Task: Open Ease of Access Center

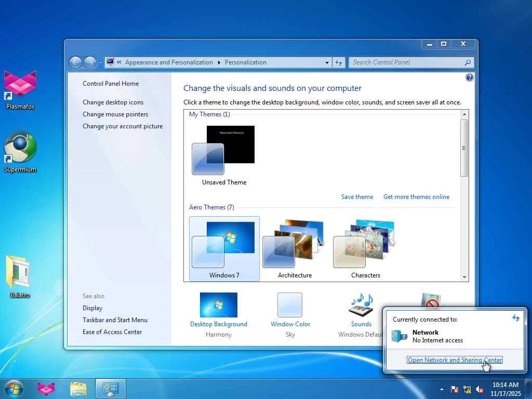Action: click(x=112, y=332)
